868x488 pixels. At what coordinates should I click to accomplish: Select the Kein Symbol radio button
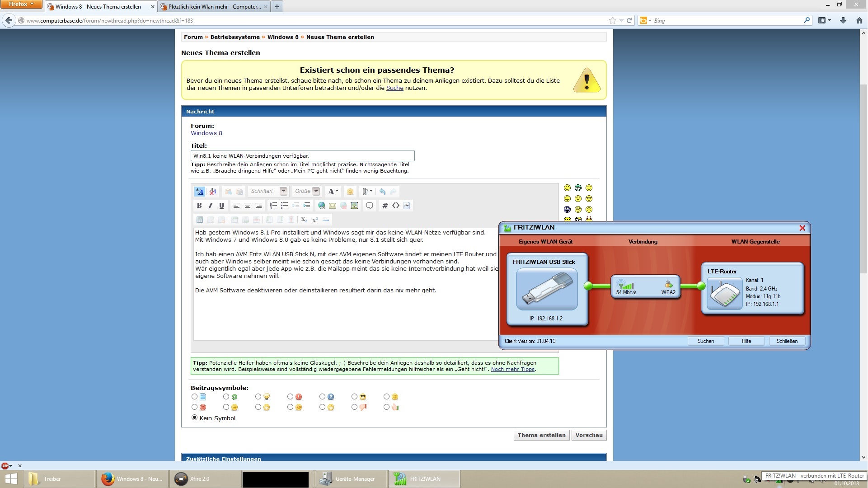pos(194,418)
